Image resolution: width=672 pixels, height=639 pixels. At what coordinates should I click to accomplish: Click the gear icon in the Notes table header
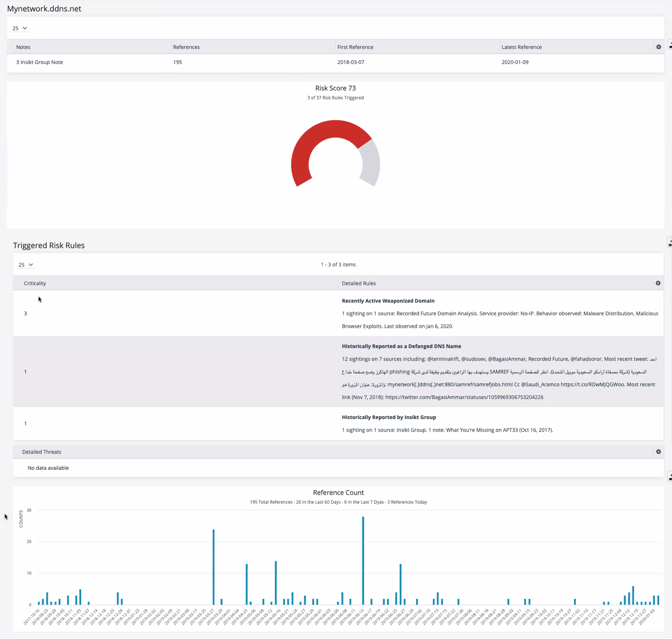658,47
